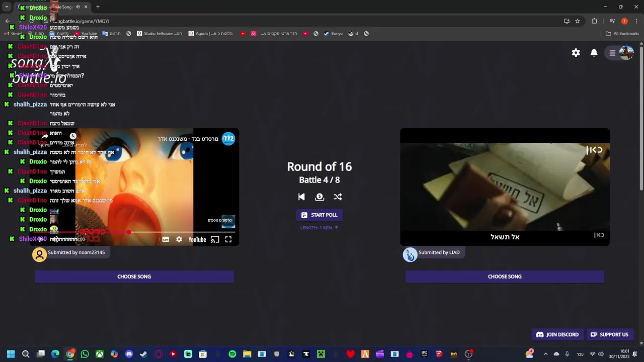This screenshot has height=362, width=644.
Task: Launch Minecraft from the taskbar
Action: [x=320, y=354]
